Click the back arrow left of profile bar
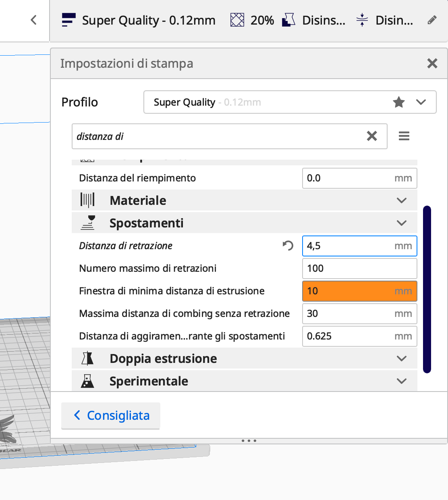The image size is (448, 500). tap(34, 20)
